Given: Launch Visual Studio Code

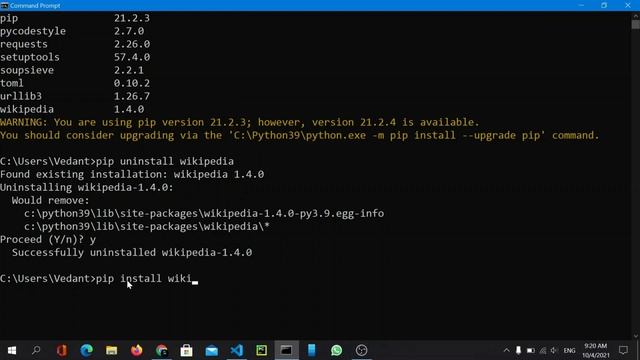Looking at the screenshot, I should tap(237, 350).
